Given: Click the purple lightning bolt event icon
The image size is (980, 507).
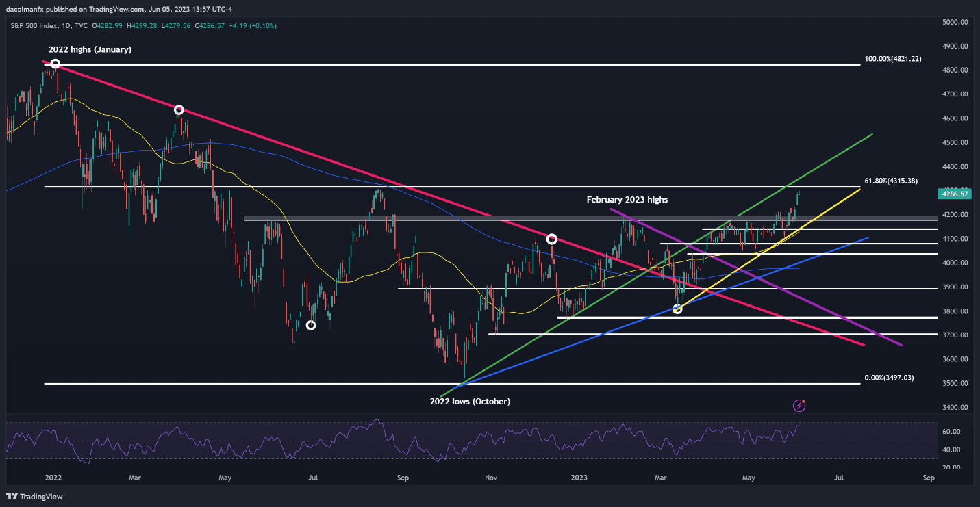Looking at the screenshot, I should [799, 406].
